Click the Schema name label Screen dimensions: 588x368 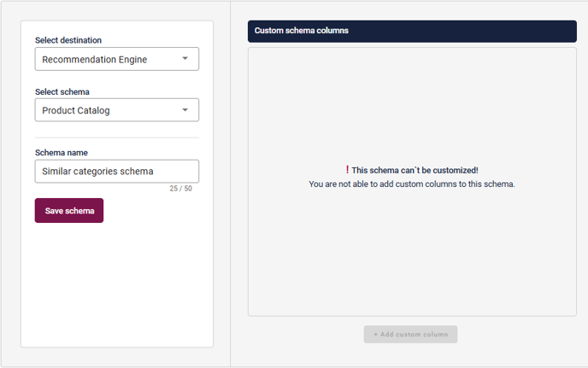[61, 153]
